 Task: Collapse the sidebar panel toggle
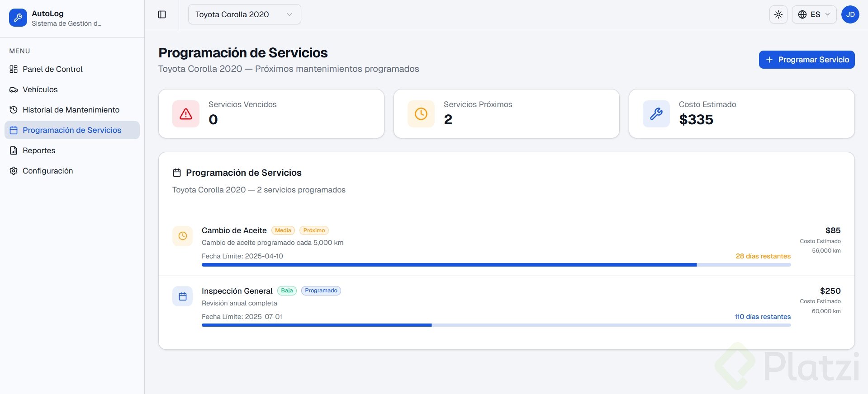point(162,14)
